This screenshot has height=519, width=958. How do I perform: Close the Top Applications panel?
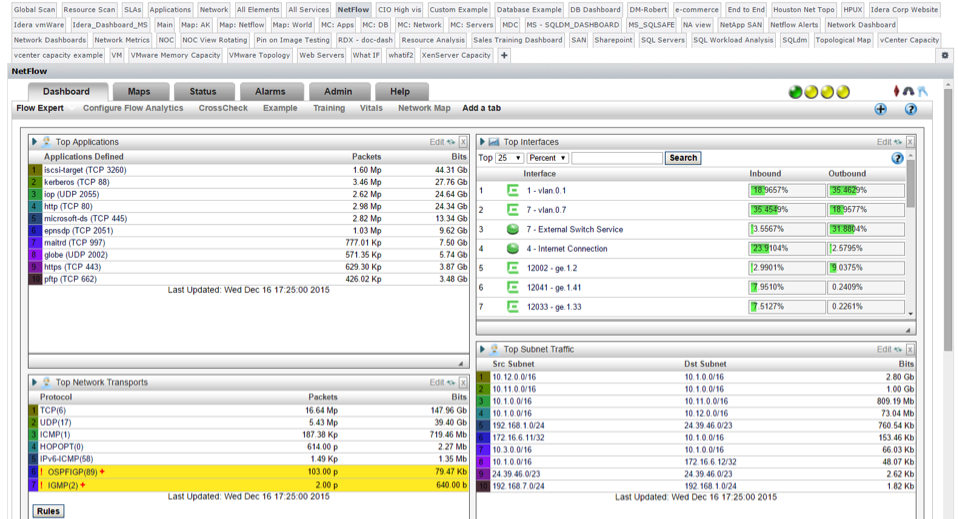(x=463, y=142)
